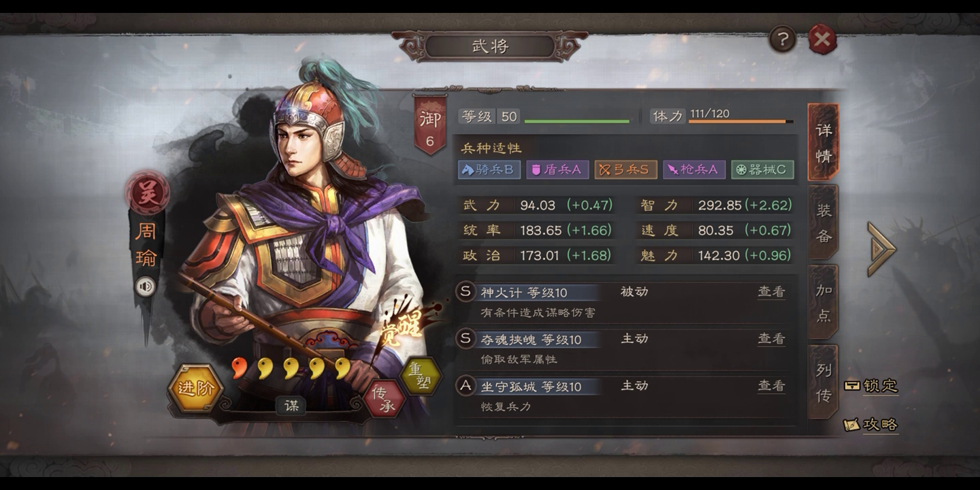This screenshot has width=980, height=490.
Task: View details of 神火计 skill
Action: point(772,291)
